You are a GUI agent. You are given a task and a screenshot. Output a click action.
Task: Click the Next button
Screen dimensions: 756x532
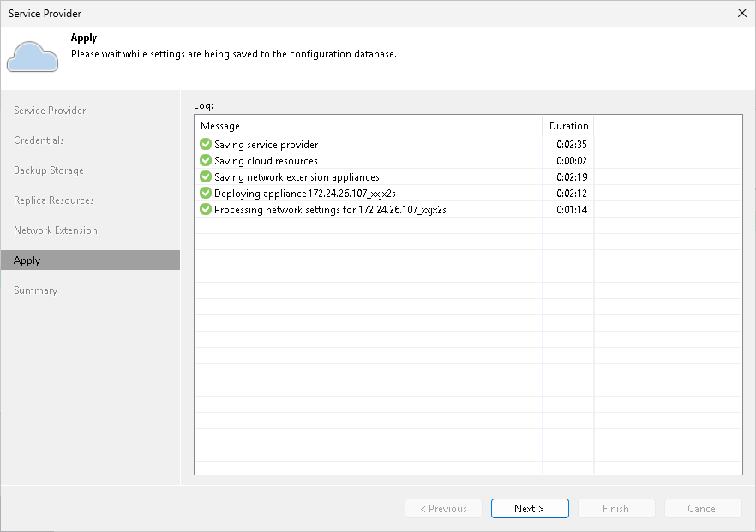[530, 508]
